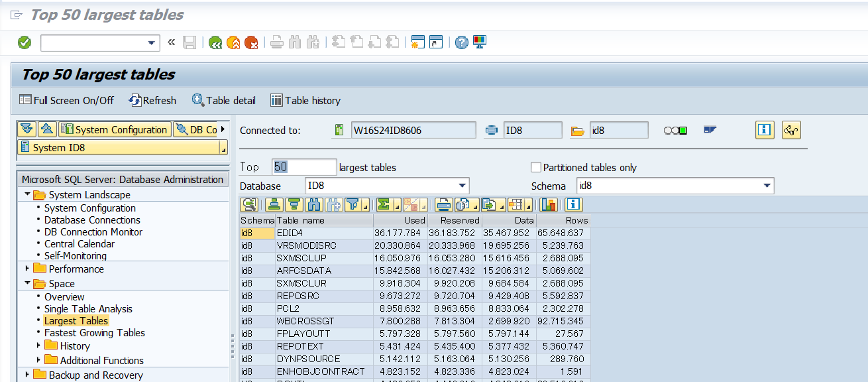Image resolution: width=868 pixels, height=382 pixels.
Task: Expand the Backup and Recovery folder
Action: click(27, 375)
